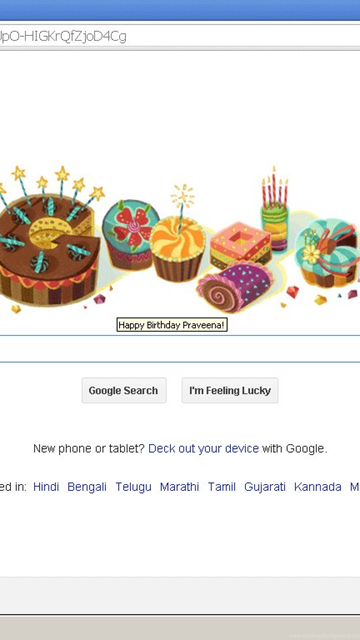Screen dimensions: 360x640
Task: Focus the Google search text box
Action: tap(180, 349)
